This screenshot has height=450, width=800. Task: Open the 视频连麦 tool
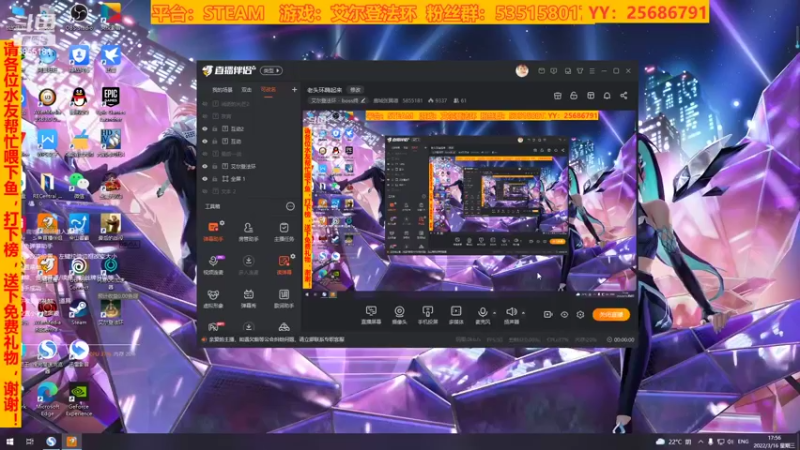point(213,265)
